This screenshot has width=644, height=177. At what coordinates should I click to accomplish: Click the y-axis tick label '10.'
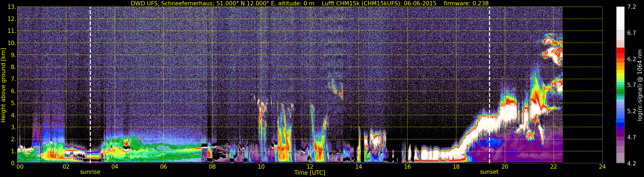(12, 43)
